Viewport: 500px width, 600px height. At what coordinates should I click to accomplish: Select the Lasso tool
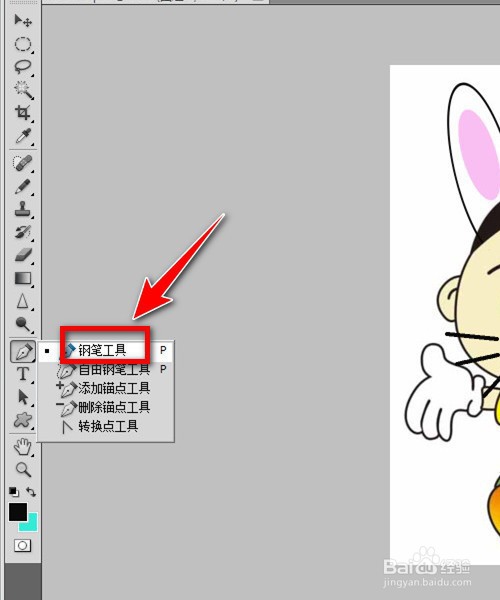(x=23, y=67)
